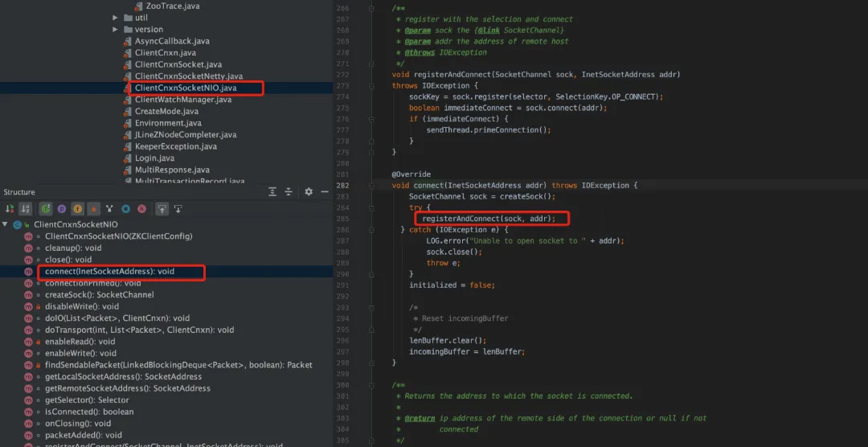Toggle Show non-public lock icon
Viewport: 868px width, 447px height.
tap(93, 209)
